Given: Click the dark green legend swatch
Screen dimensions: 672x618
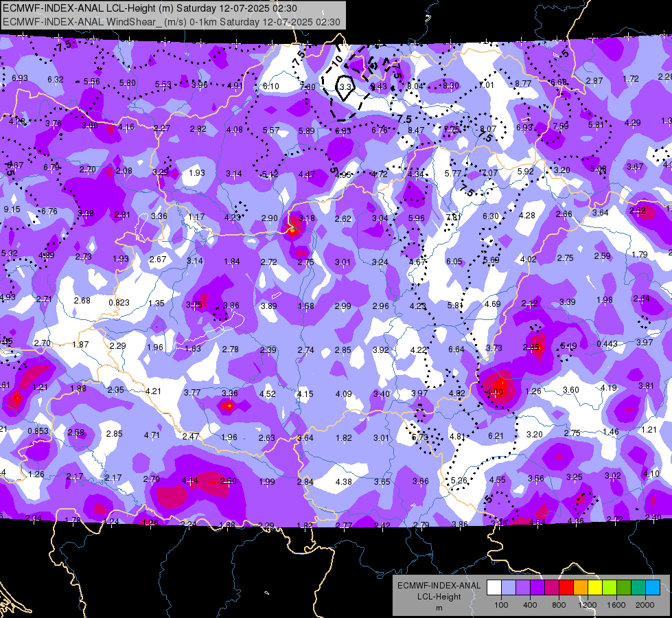Looking at the screenshot, I should tap(624, 588).
